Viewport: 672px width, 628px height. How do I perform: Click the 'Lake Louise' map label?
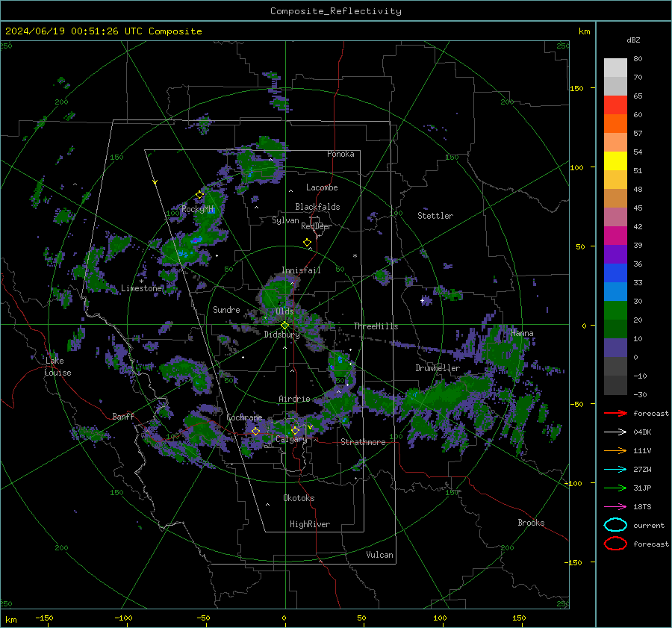[57, 367]
